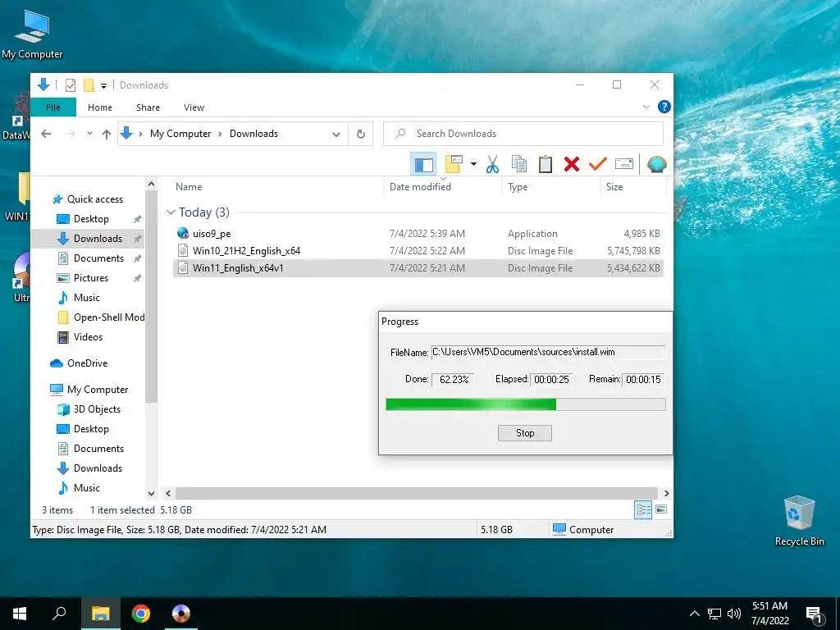Switch to large thumbnails view button

click(x=661, y=509)
